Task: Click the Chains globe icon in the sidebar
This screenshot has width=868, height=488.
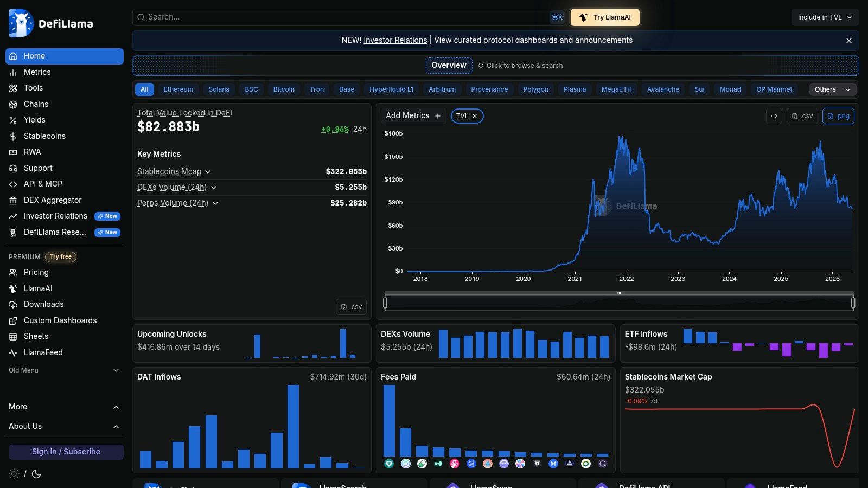Action: click(x=13, y=104)
